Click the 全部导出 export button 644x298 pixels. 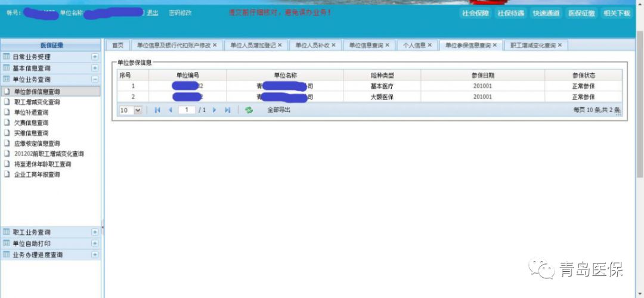(x=279, y=110)
